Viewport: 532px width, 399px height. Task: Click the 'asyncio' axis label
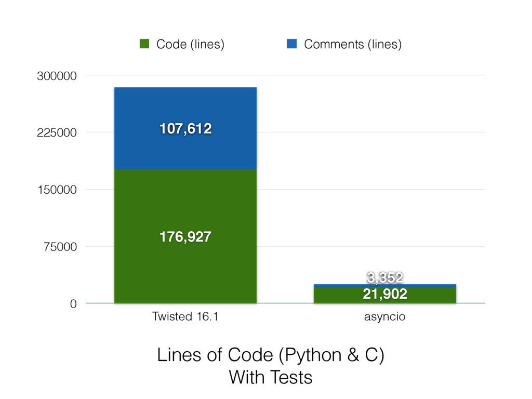385,316
